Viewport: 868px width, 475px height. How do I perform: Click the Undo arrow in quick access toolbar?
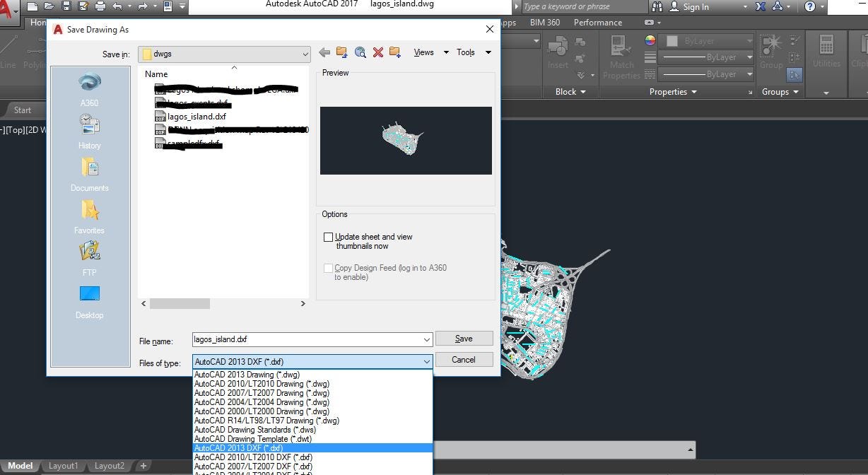117,6
